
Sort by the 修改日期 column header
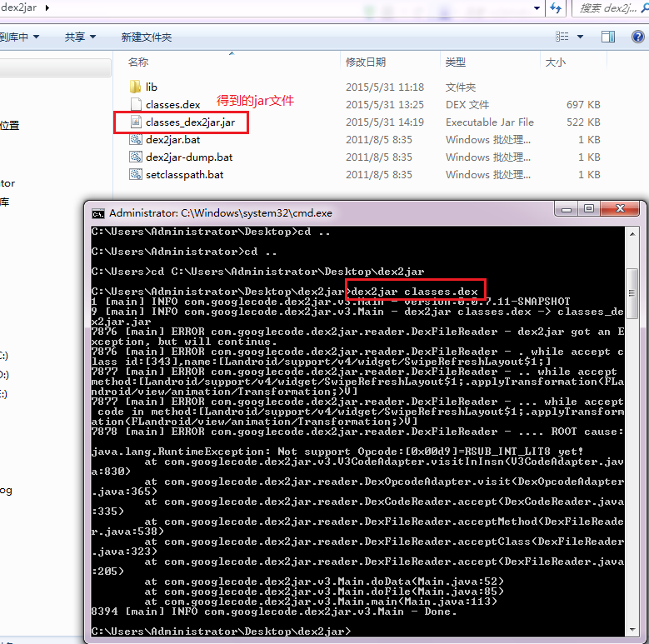click(x=366, y=62)
